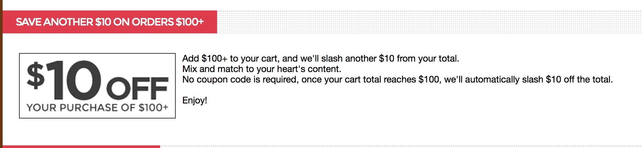Click 'ORDERS $100+' in the red header
This screenshot has width=644, height=148.
coord(168,22)
